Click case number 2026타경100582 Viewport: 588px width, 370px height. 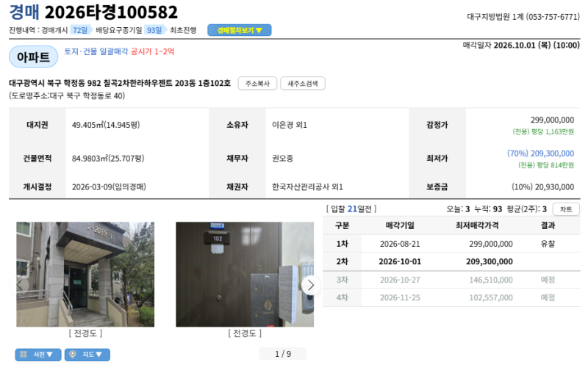111,12
